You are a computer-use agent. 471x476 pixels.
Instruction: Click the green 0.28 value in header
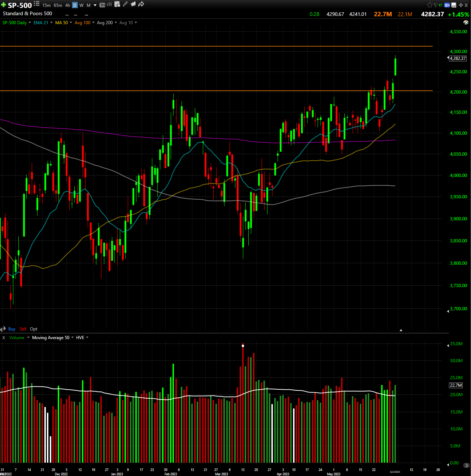pos(314,14)
